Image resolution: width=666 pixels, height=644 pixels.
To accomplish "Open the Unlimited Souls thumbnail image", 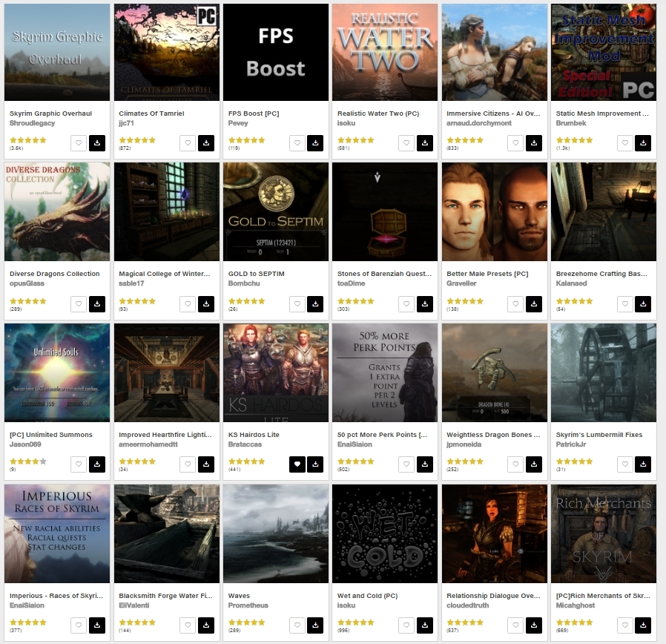I will [57, 372].
